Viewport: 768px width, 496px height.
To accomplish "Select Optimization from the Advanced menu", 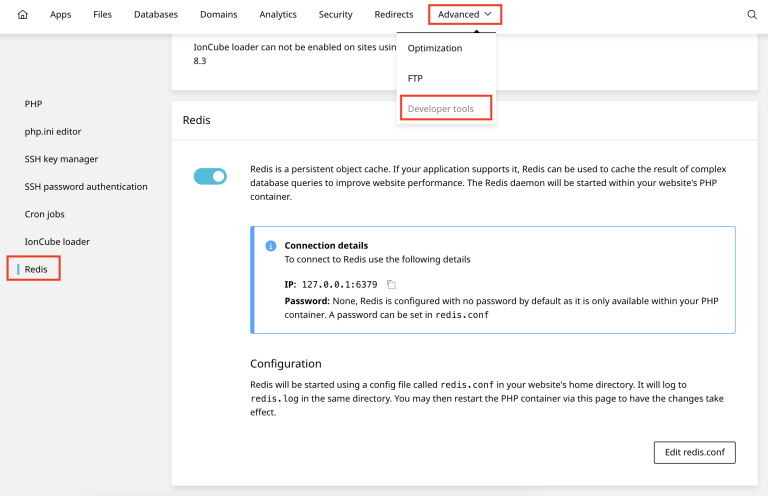I will point(435,48).
